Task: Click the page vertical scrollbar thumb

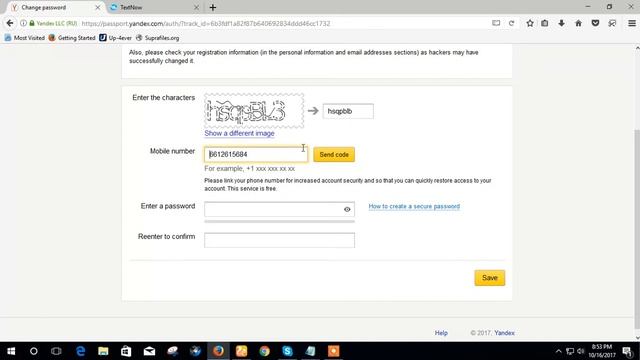Action: 637,229
